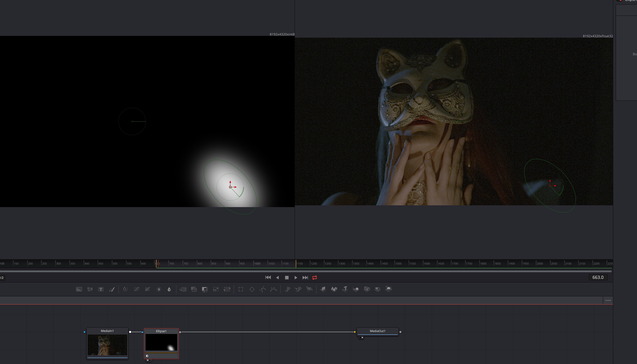Jump to the first frame
Viewport: 637px width, 364px height.
[268, 278]
